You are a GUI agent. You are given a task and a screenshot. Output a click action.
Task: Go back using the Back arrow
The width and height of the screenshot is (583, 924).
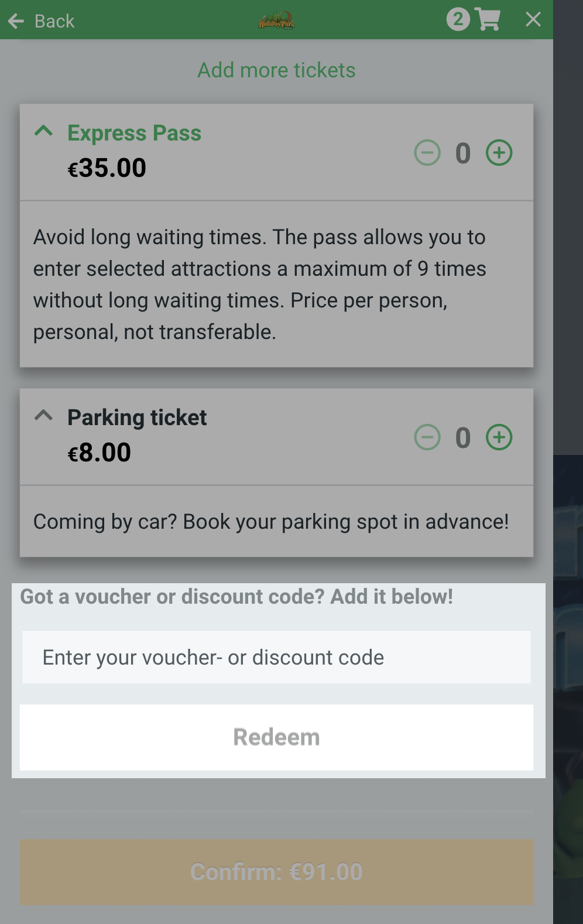tap(16, 22)
